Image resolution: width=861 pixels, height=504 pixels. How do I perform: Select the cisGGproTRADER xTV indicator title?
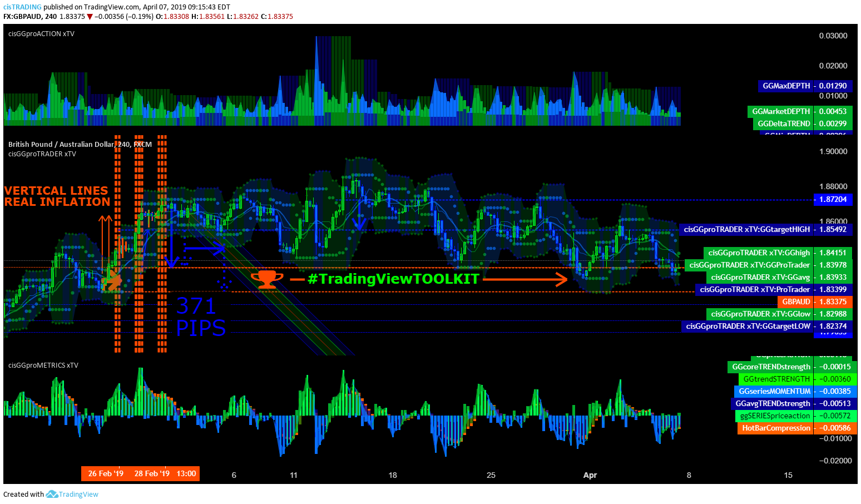point(42,154)
